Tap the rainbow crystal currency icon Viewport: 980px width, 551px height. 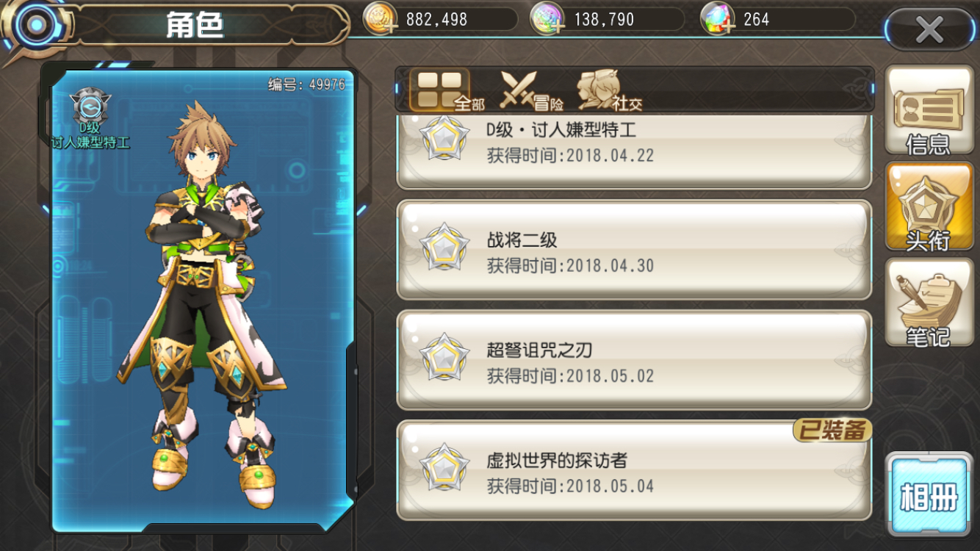click(x=718, y=19)
